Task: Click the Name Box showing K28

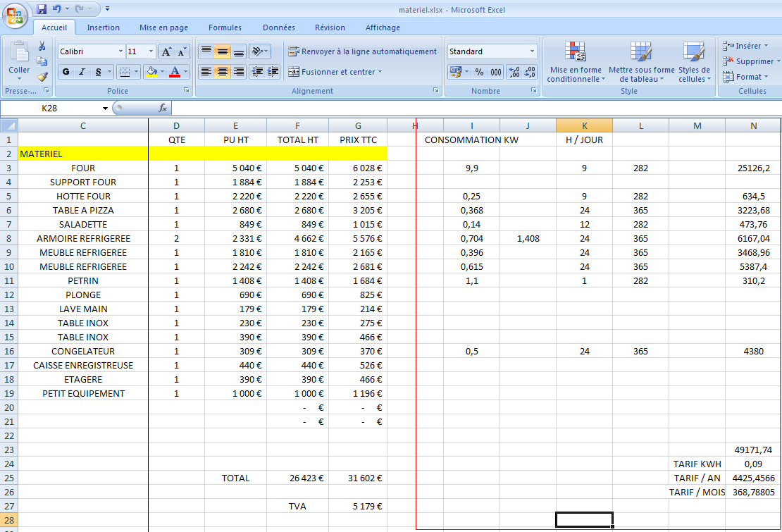Action: 55,108
